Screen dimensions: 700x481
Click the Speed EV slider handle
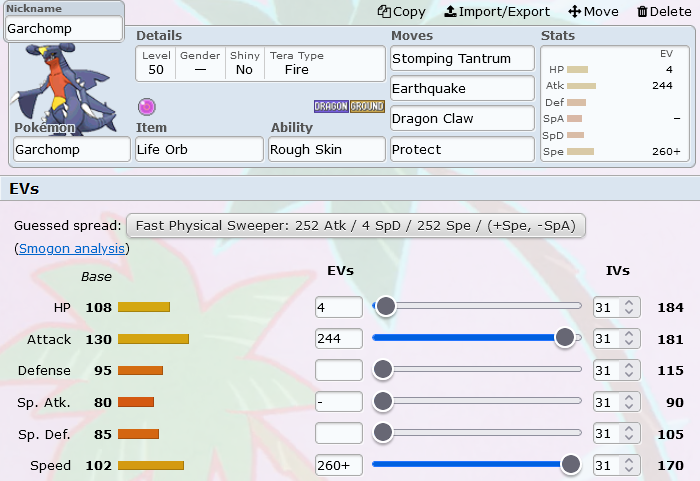pyautogui.click(x=571, y=464)
